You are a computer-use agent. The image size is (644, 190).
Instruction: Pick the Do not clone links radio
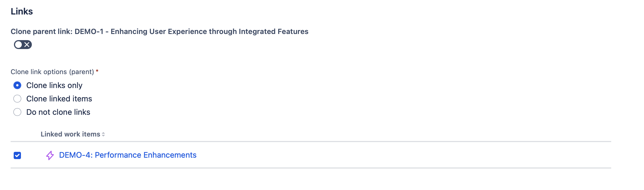coord(17,112)
